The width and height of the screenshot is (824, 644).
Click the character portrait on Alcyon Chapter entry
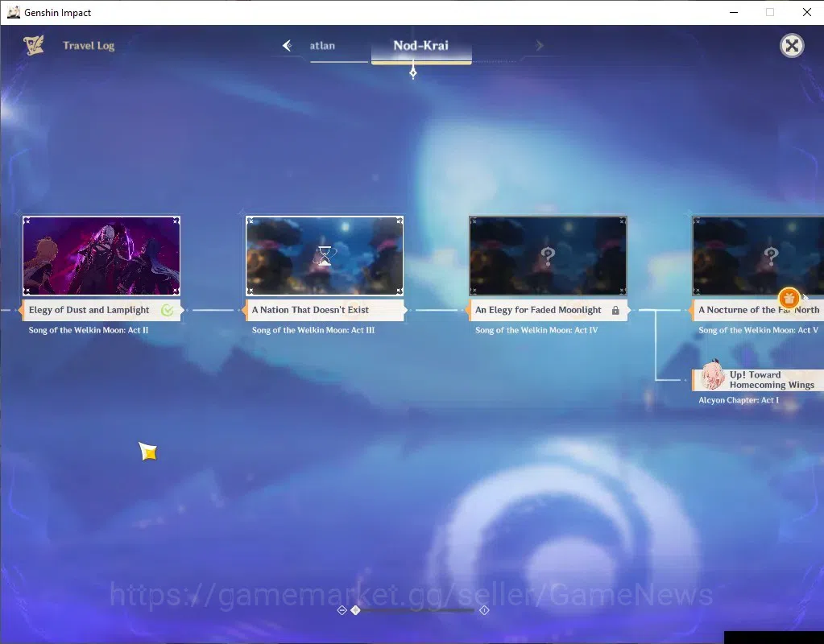[x=712, y=375]
